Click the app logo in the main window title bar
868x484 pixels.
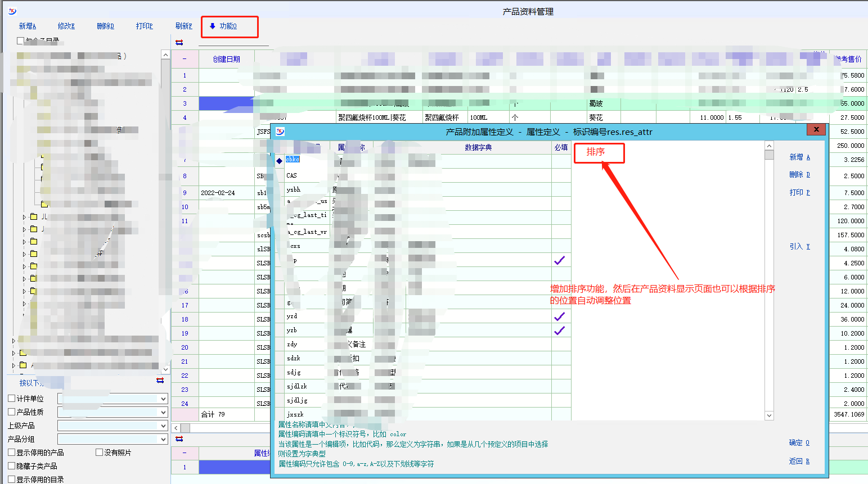tap(12, 11)
